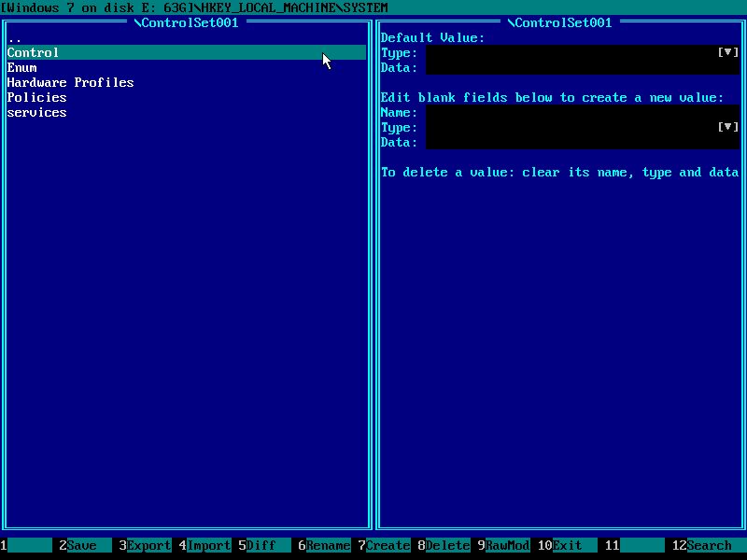Click the 2 Save function key
The image size is (747, 560).
pyautogui.click(x=85, y=545)
